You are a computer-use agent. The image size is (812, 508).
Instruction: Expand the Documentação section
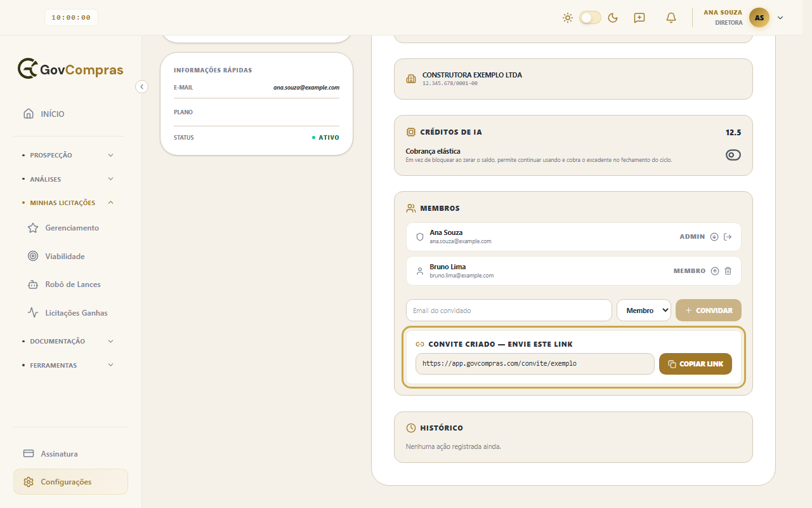tap(70, 341)
